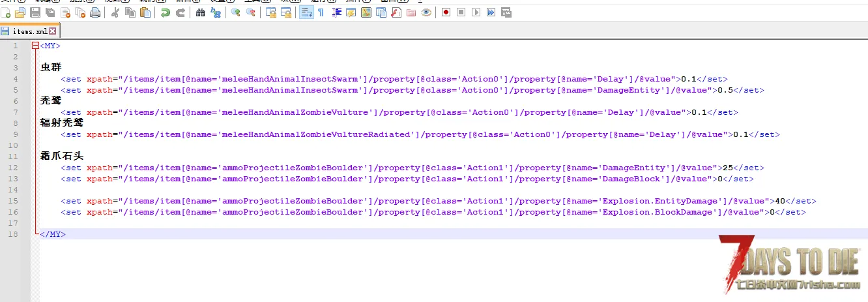This screenshot has height=302, width=868.
Task: Cut selection with the scissors icon
Action: [115, 12]
